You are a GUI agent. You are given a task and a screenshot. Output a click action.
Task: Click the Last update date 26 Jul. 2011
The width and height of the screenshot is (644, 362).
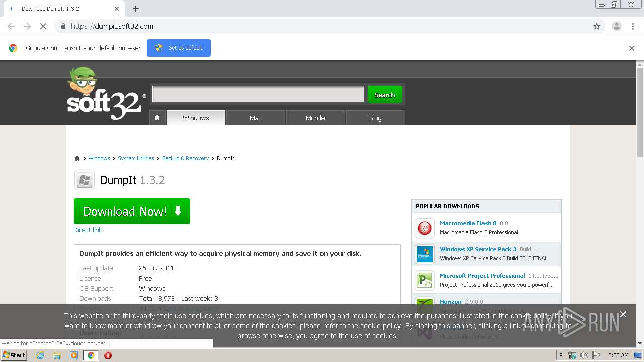point(156,268)
